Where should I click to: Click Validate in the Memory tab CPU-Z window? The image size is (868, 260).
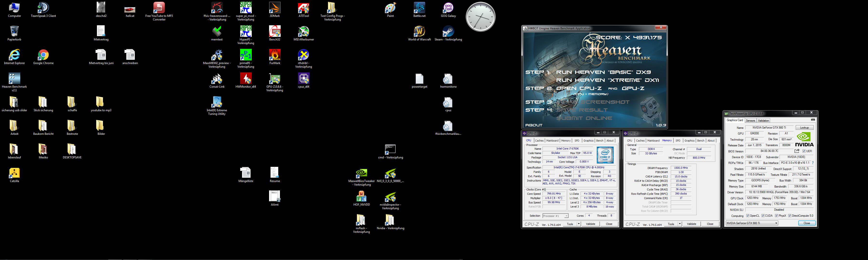[x=692, y=224]
